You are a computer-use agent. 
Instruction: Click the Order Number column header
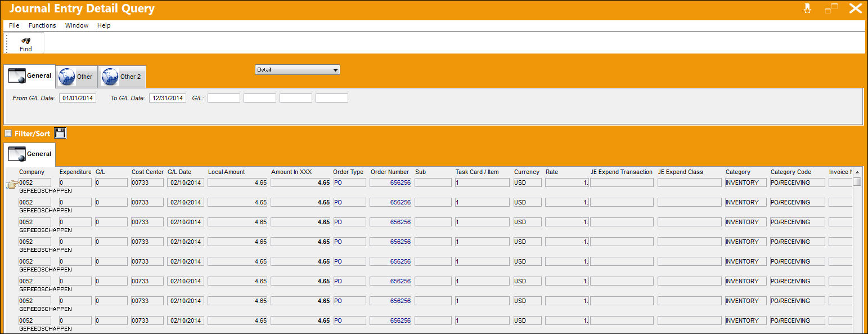click(390, 172)
